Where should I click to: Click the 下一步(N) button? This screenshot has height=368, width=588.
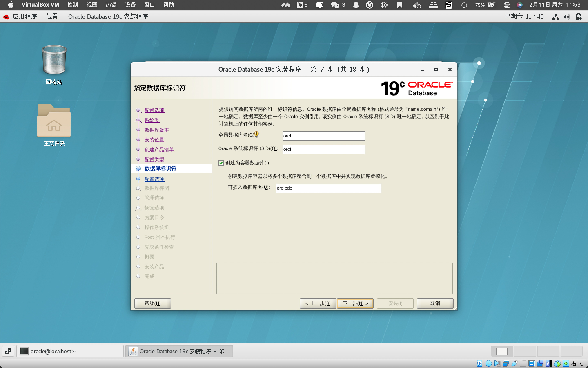coord(355,303)
